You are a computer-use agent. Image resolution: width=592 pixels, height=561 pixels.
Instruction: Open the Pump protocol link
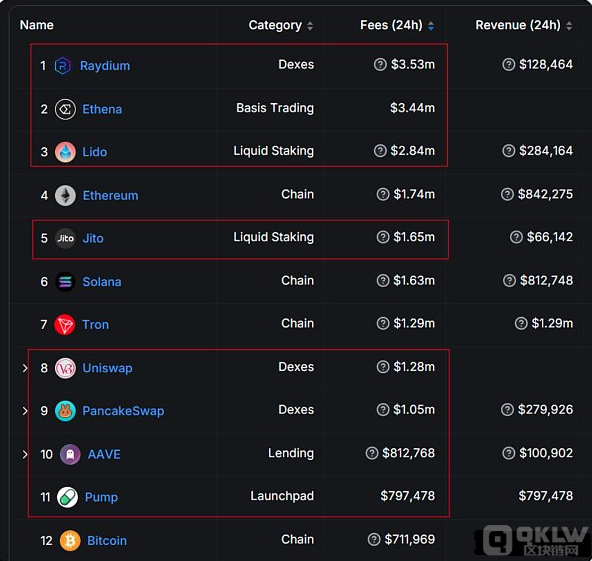pos(101,497)
